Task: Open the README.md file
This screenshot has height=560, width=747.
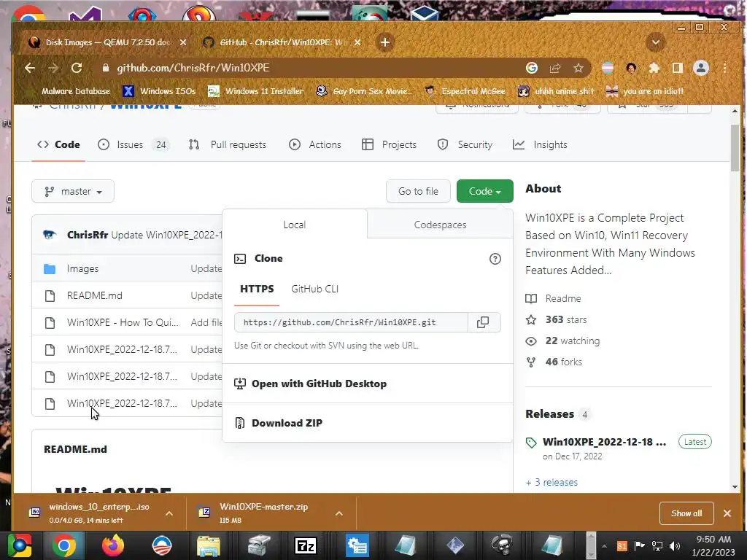Action: click(x=95, y=296)
